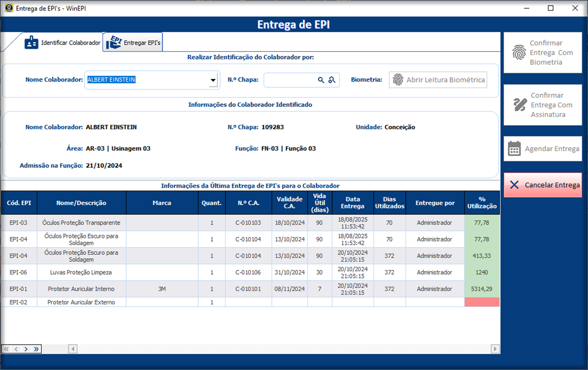588x370 pixels.
Task: Click the person search icon in N.º Chapa
Action: point(332,80)
